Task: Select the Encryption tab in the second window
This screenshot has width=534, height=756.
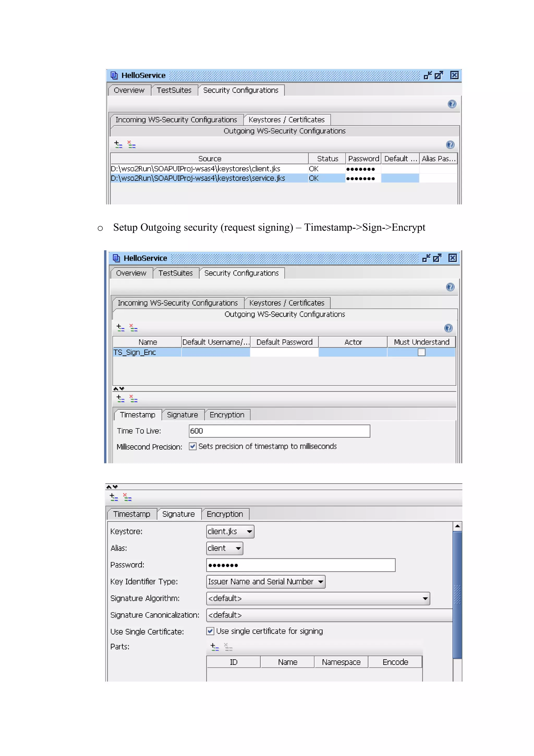Action: point(227,415)
